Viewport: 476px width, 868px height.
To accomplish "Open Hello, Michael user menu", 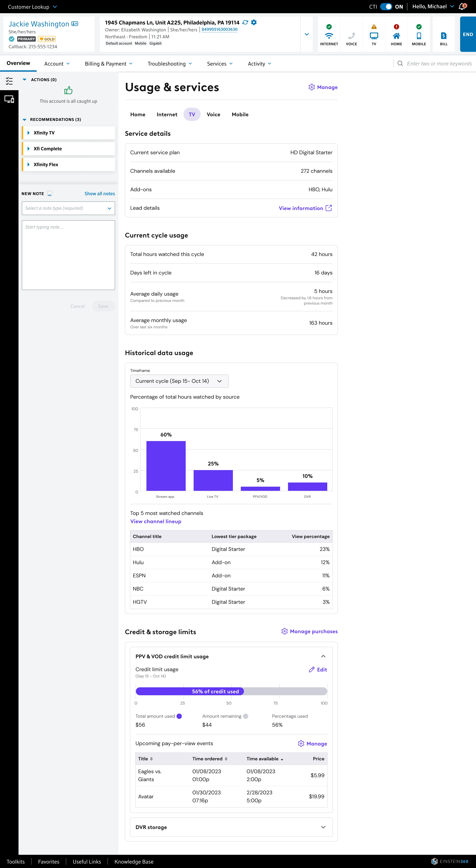I will [x=433, y=6].
